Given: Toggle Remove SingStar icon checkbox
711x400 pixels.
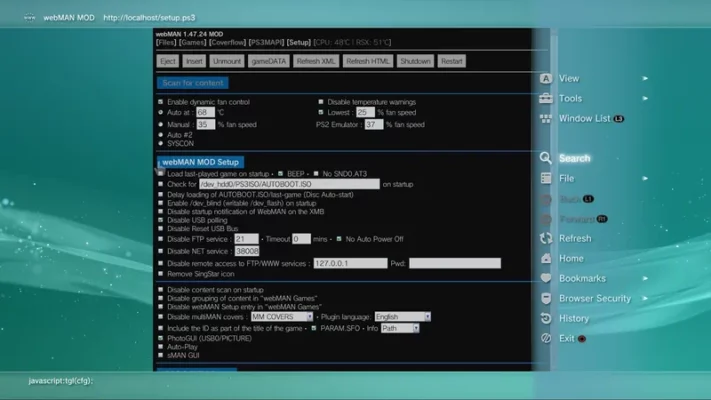Looking at the screenshot, I should pyautogui.click(x=161, y=274).
